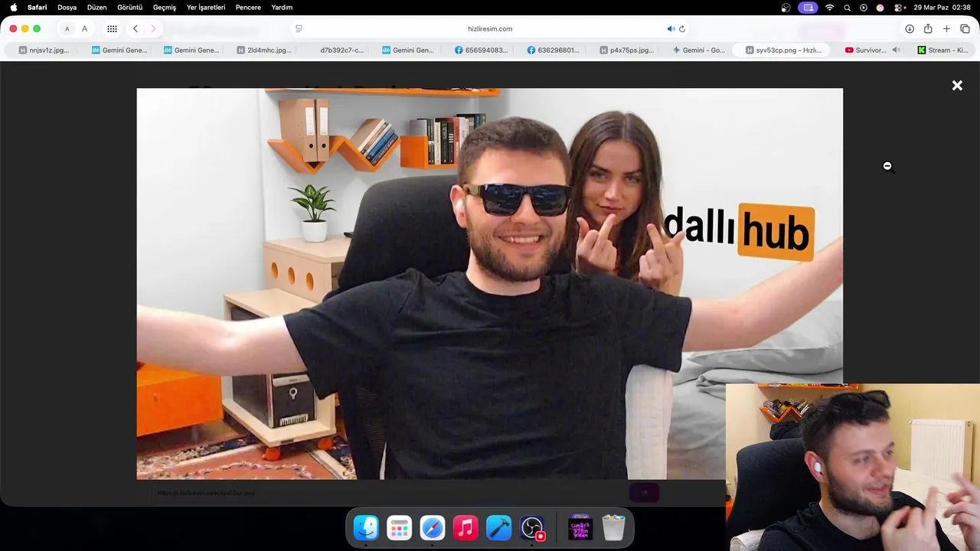Open the Pencere menu

tap(248, 8)
